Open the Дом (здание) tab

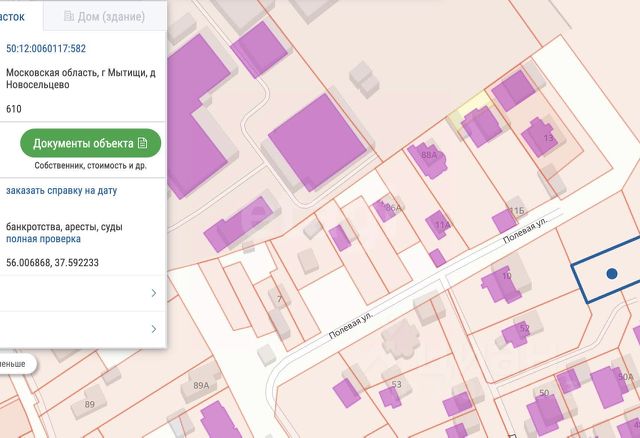[x=104, y=16]
